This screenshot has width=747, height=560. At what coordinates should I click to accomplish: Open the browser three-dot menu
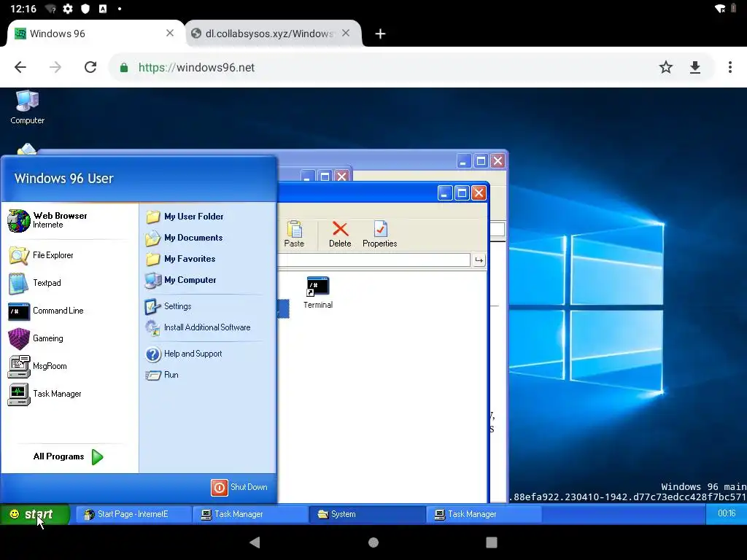pyautogui.click(x=729, y=67)
